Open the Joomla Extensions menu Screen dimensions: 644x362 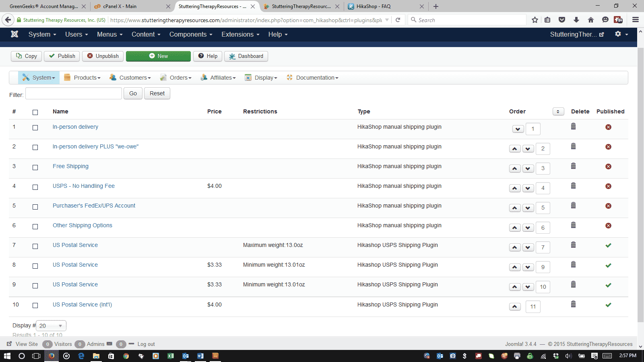[x=240, y=34]
